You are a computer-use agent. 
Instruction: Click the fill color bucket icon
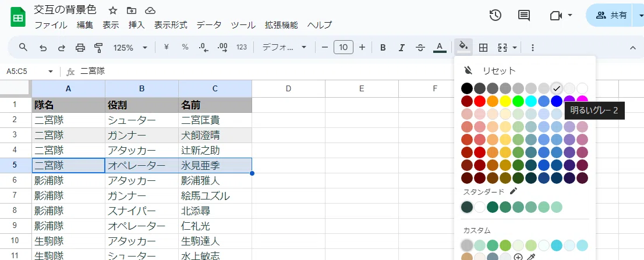[x=463, y=47]
